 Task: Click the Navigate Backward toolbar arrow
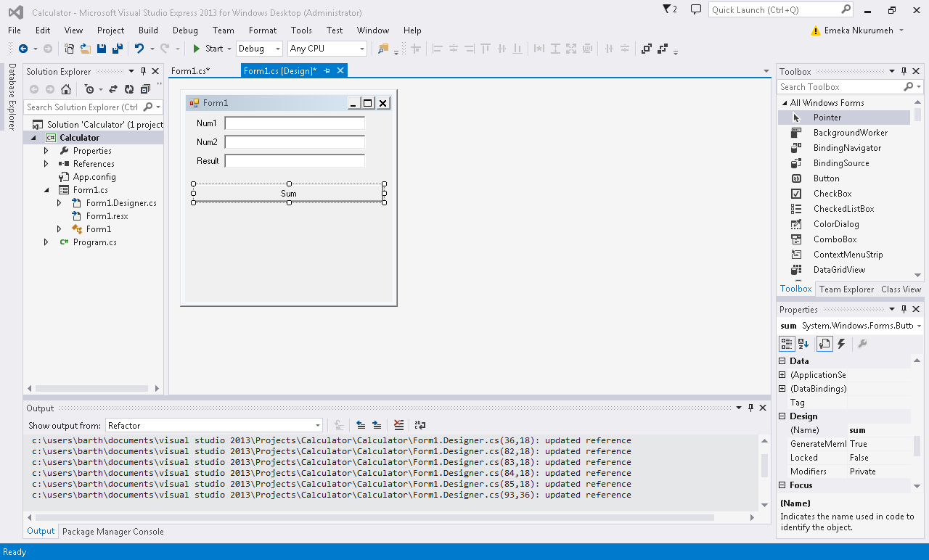coord(23,49)
